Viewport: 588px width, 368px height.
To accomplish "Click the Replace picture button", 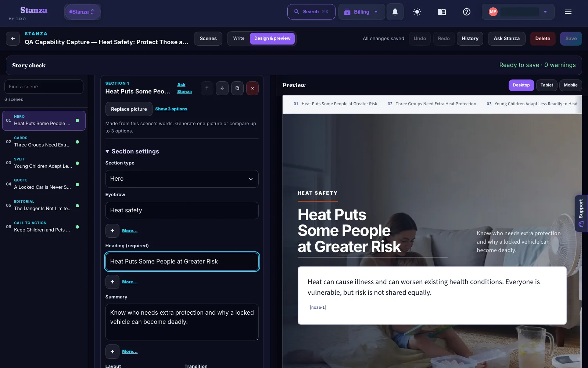I will coord(129,109).
